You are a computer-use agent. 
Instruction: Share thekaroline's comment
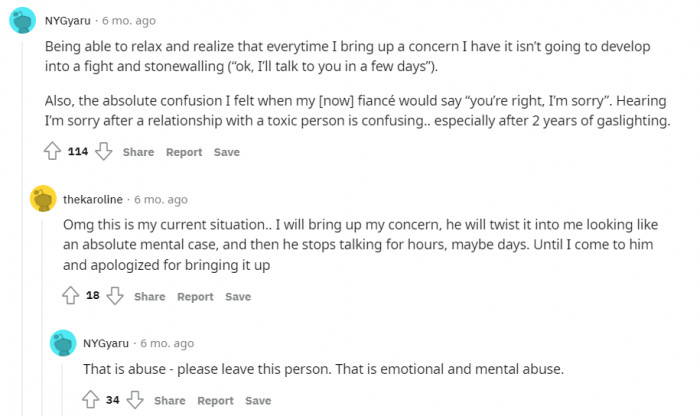click(x=149, y=296)
